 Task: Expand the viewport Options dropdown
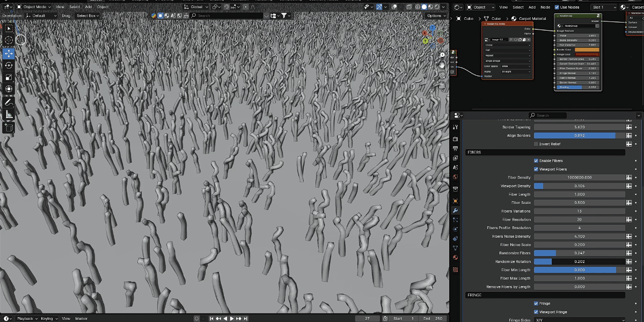[436, 16]
